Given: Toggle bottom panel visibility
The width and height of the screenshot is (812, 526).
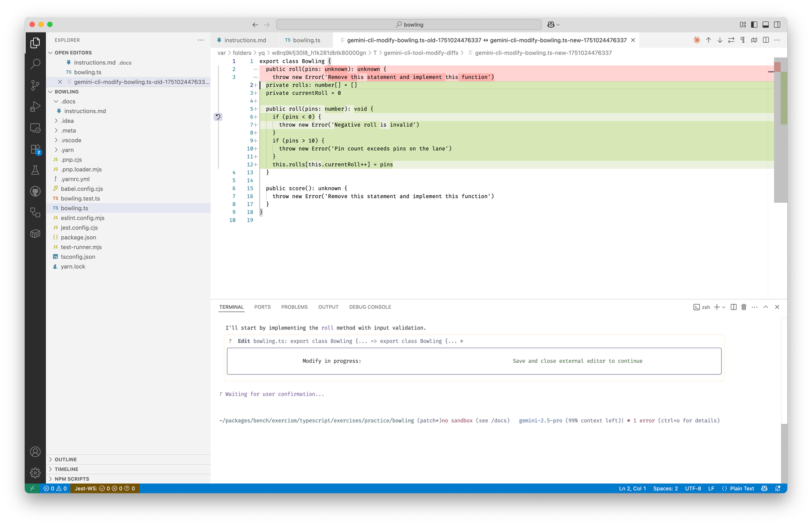Looking at the screenshot, I should tap(766, 25).
